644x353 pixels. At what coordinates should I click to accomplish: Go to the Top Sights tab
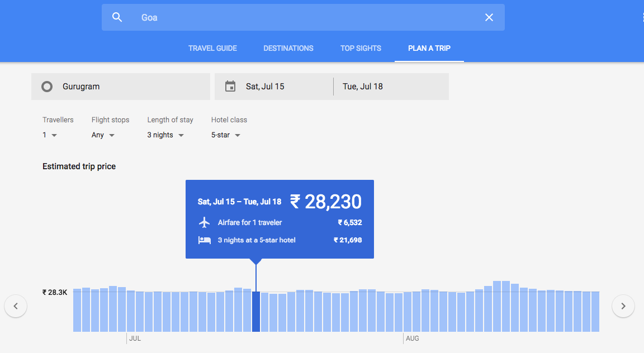tap(361, 48)
